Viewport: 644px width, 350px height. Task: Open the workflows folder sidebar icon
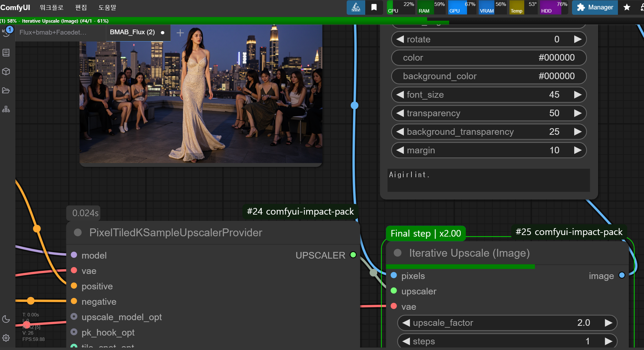(x=6, y=90)
